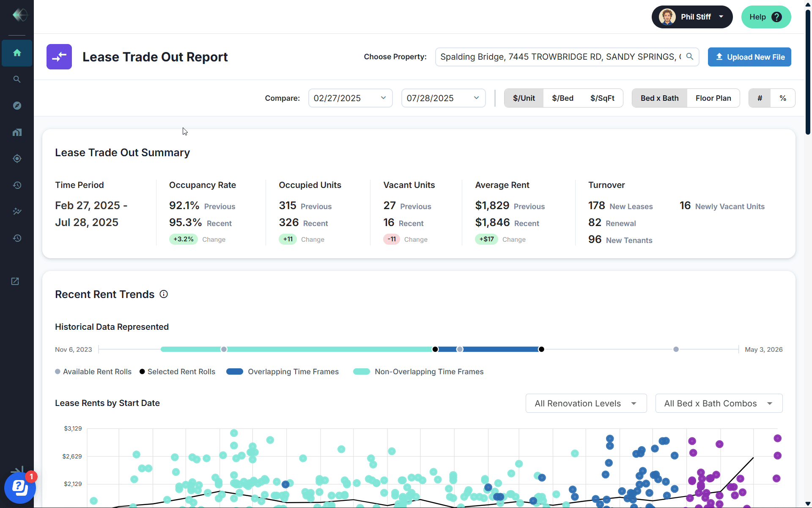
Task: Open the search icon in sidebar
Action: (x=17, y=79)
